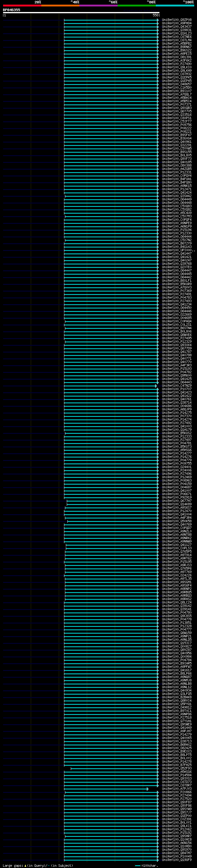This screenshot has width=197, height=868.
Task: Select the label UniRef100_P08221
Action: (176, 131)
